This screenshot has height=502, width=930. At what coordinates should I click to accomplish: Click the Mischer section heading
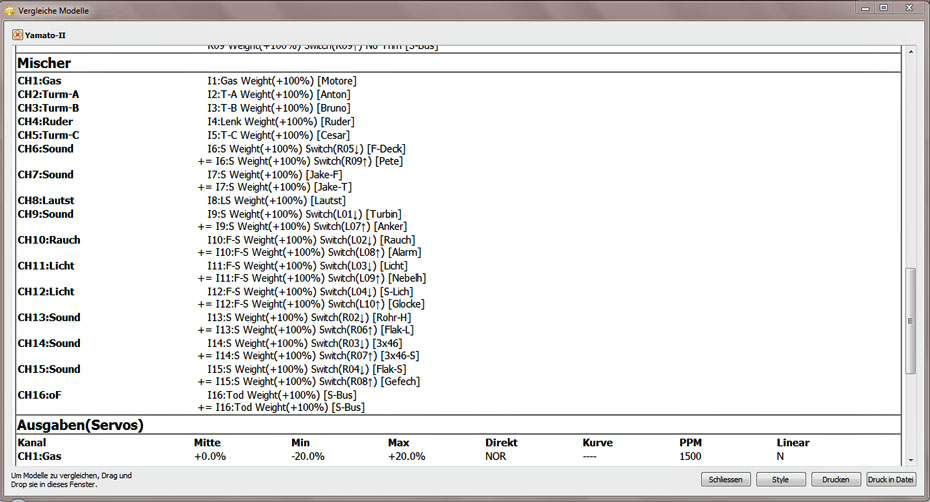[x=44, y=63]
